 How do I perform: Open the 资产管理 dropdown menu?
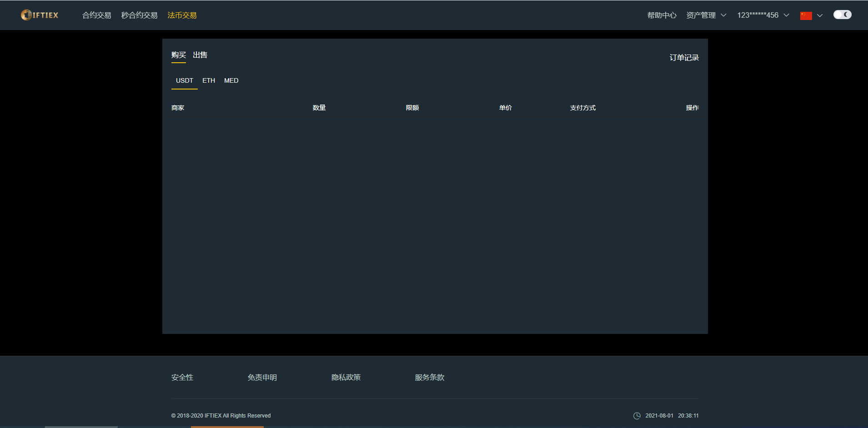[x=701, y=15]
